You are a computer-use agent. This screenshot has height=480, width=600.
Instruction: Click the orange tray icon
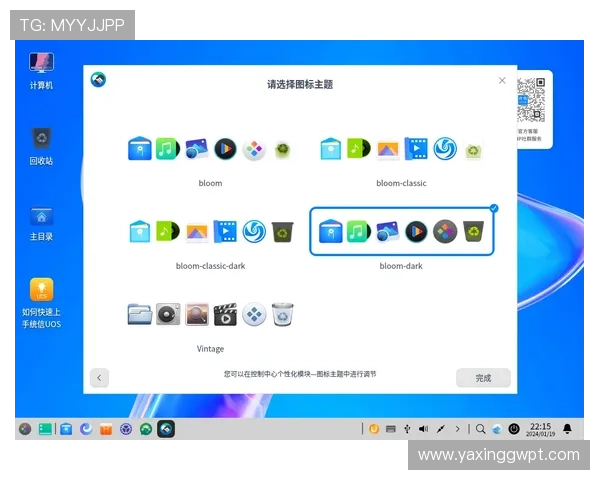(x=374, y=429)
